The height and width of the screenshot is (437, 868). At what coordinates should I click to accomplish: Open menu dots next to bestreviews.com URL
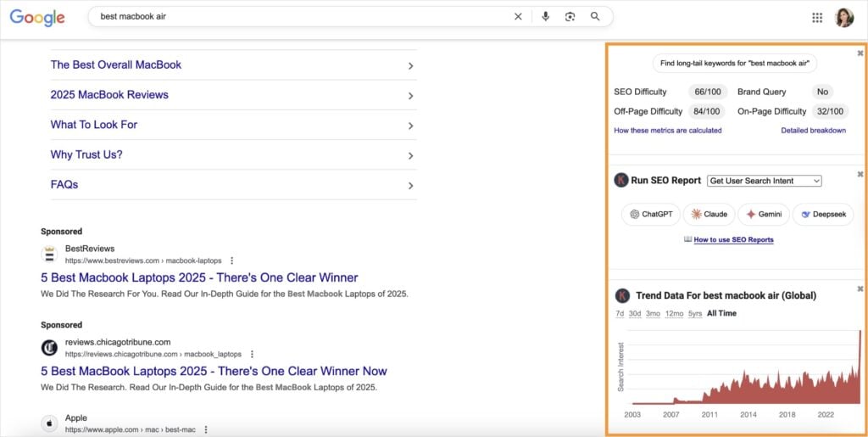tap(232, 261)
